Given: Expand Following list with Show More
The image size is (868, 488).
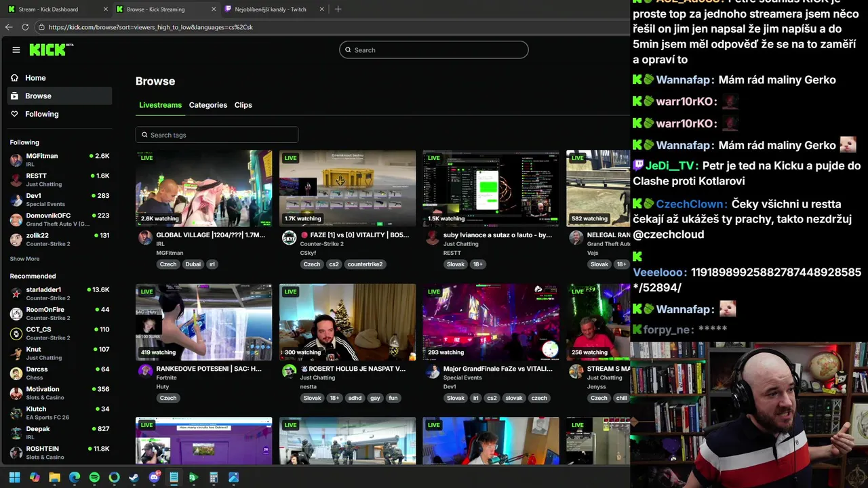Looking at the screenshot, I should (x=24, y=259).
